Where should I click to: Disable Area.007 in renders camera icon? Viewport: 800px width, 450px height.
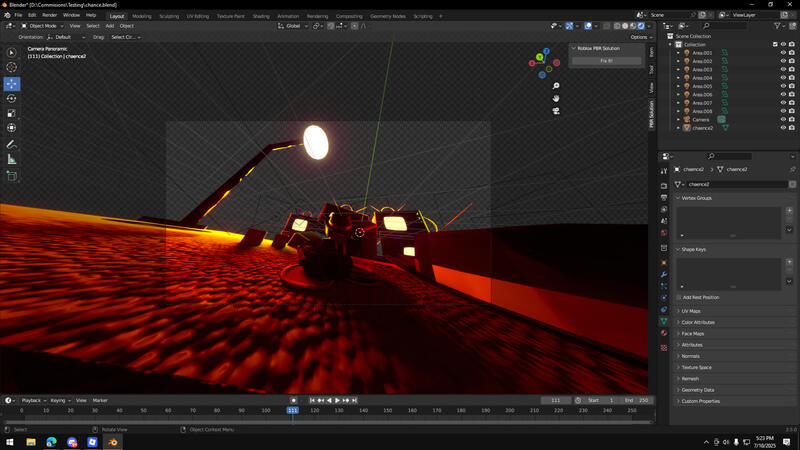tap(791, 103)
